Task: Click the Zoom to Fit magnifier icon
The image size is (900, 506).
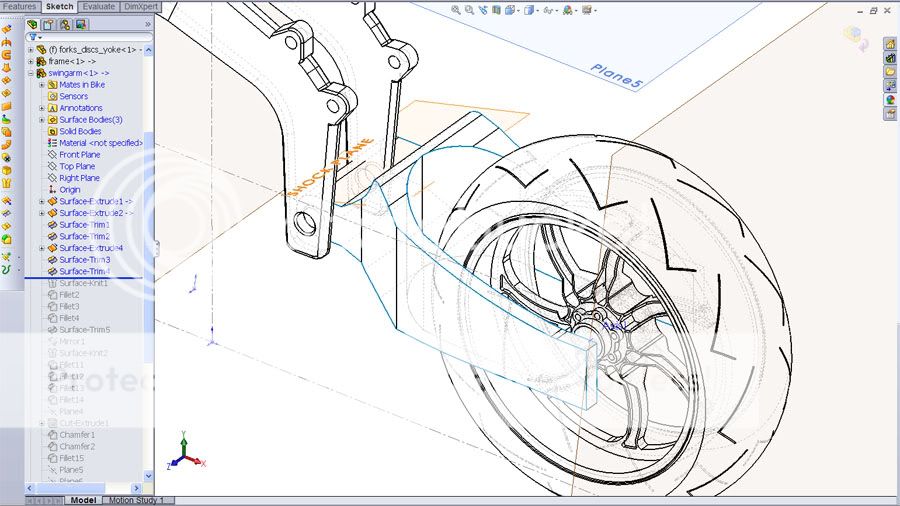Action: [x=456, y=10]
